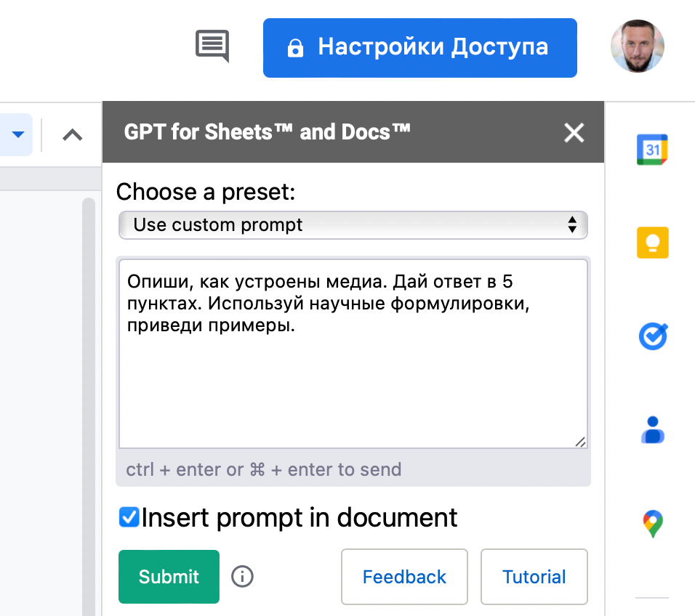Click the info icon beside Submit
This screenshot has height=616, width=695.
pyautogui.click(x=243, y=577)
